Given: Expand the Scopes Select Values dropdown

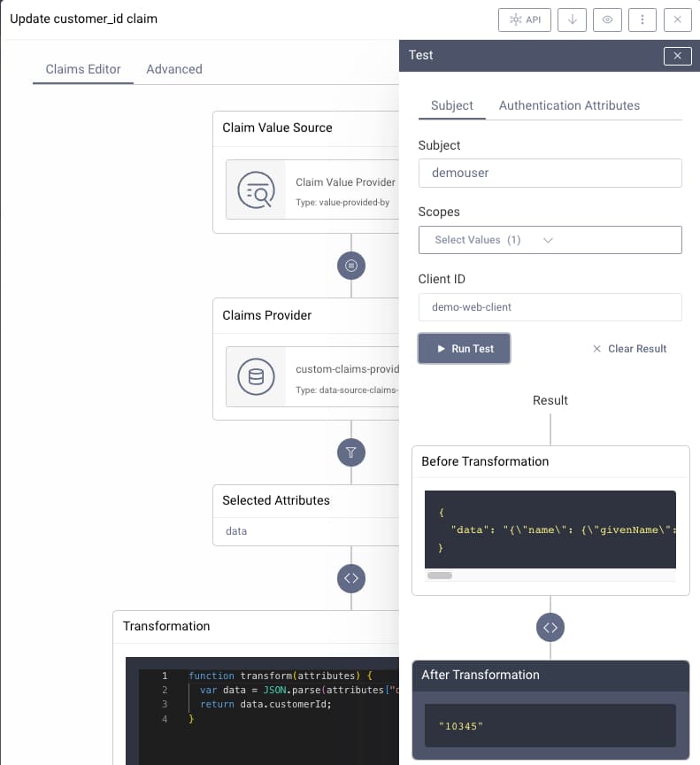Looking at the screenshot, I should [550, 240].
